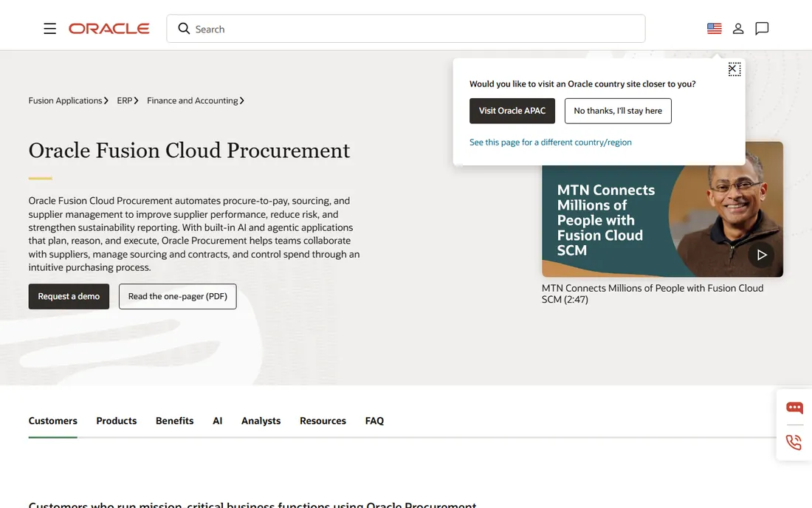812x508 pixels.
Task: Open Read the one-pager (PDF)
Action: (178, 296)
